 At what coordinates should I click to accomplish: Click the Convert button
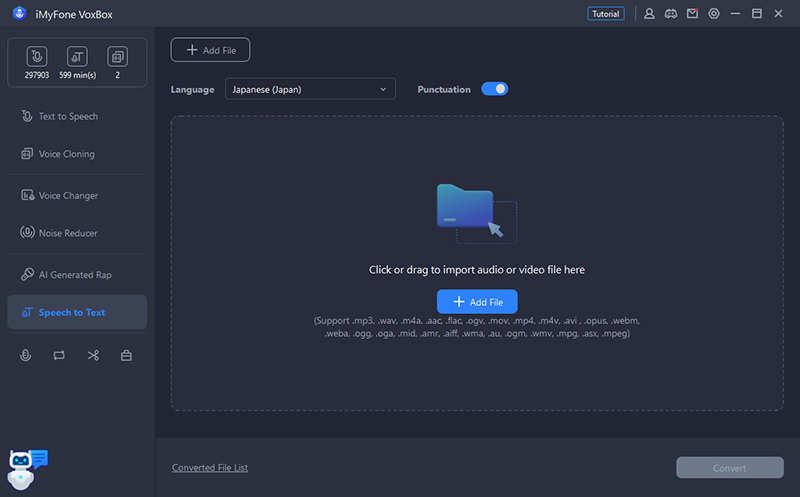pyautogui.click(x=730, y=467)
